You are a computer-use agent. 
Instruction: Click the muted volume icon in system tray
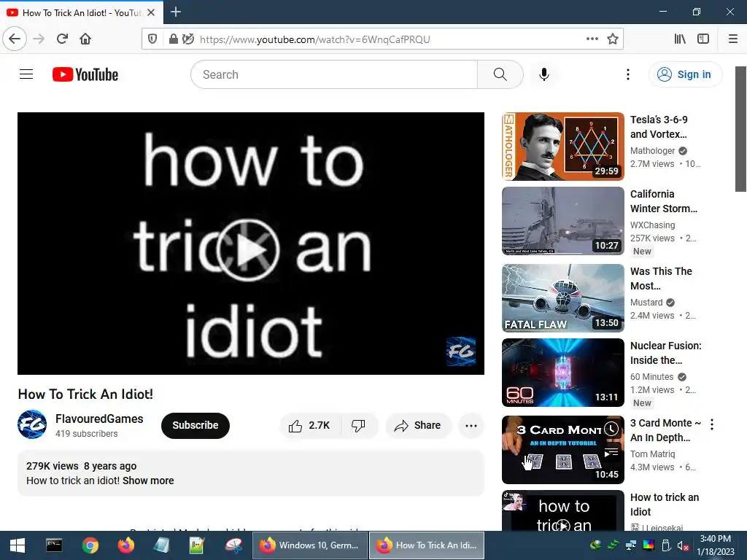point(684,545)
